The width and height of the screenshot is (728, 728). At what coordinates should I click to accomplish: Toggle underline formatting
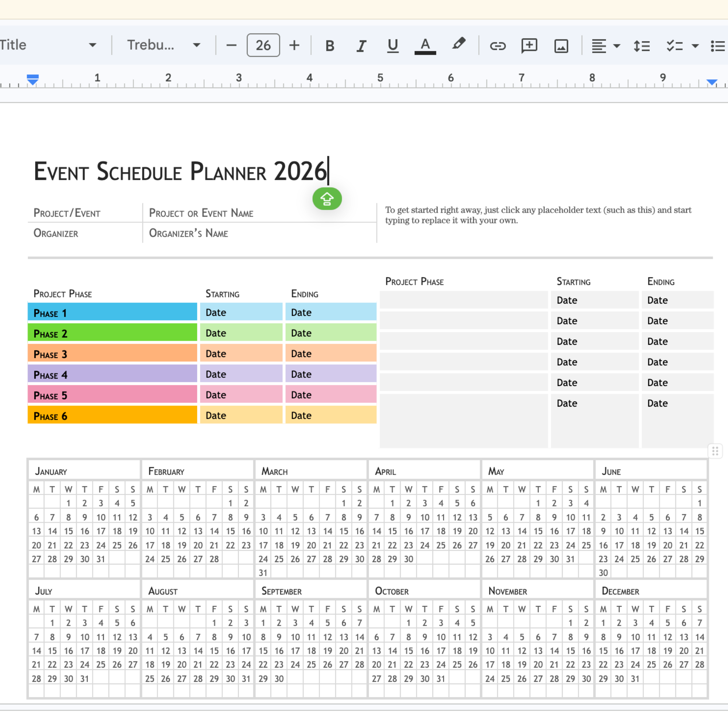click(x=393, y=45)
